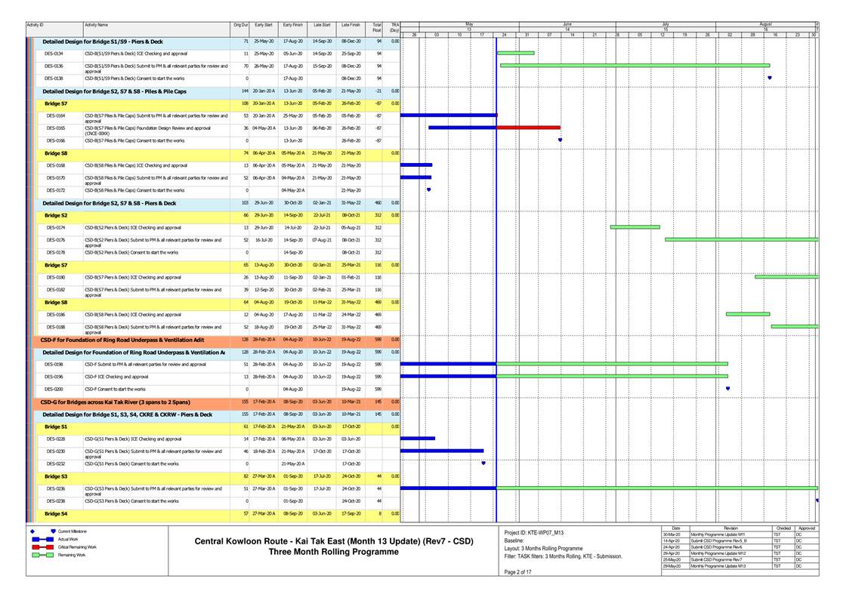Click the Late Finish column header
The image size is (868, 613).
[350, 26]
